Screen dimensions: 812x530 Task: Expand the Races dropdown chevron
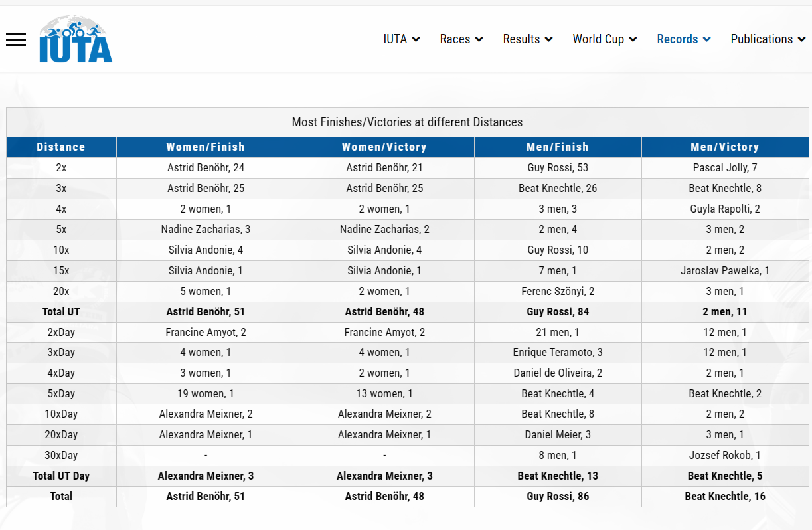click(479, 39)
